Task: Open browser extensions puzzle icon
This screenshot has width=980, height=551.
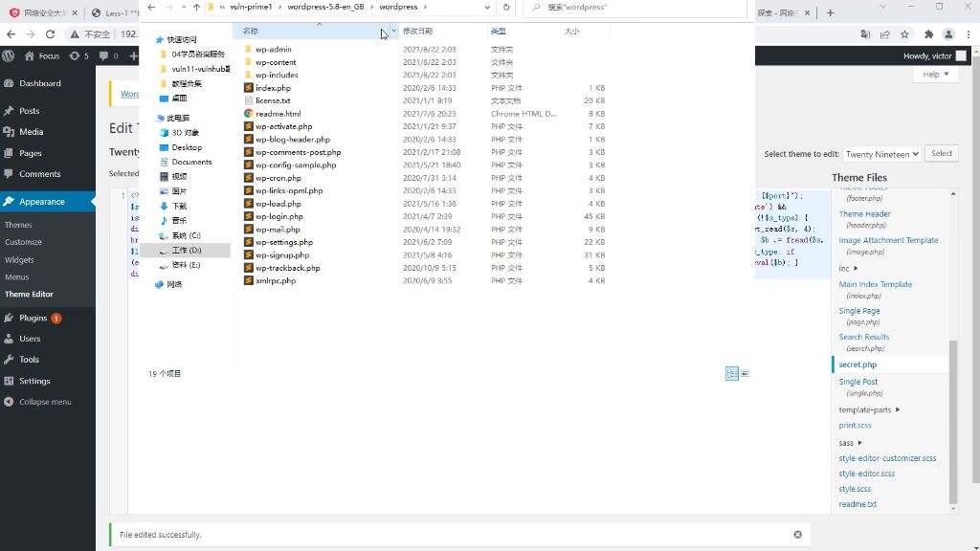Action: tap(928, 34)
